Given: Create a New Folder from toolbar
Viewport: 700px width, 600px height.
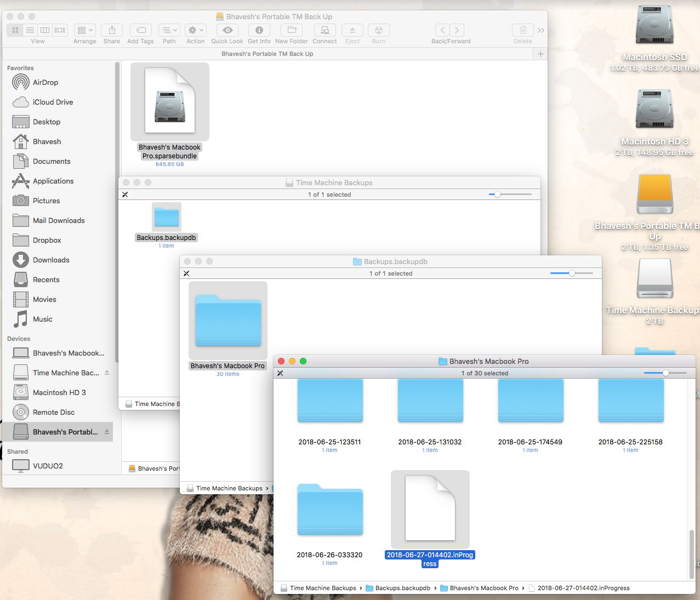Looking at the screenshot, I should pos(292,30).
